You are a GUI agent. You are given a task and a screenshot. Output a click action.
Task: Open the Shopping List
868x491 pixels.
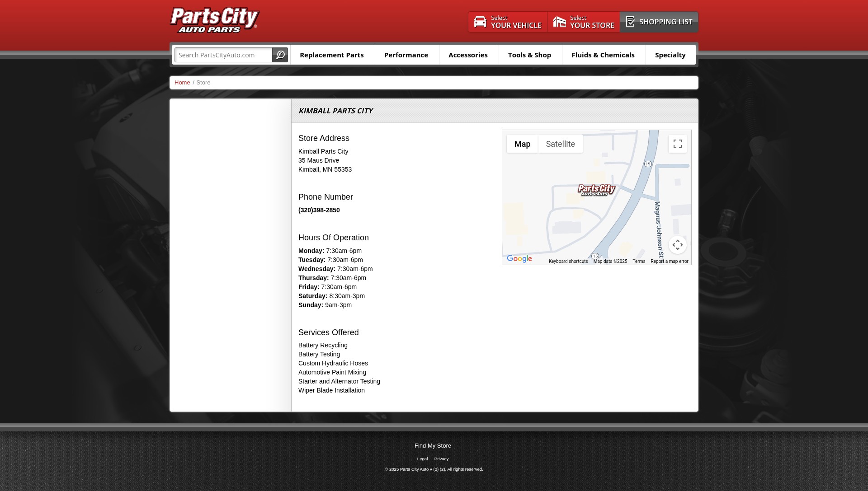click(659, 22)
